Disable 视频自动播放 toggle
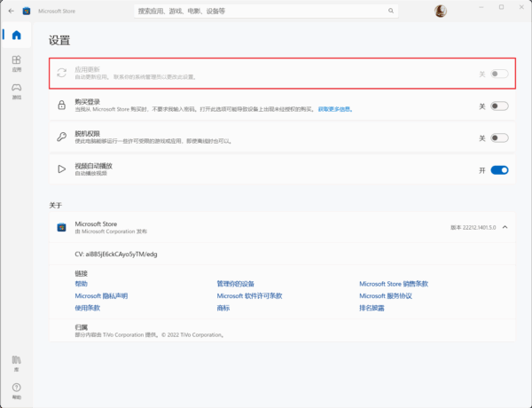Viewport: 532px width, 408px height. click(499, 169)
